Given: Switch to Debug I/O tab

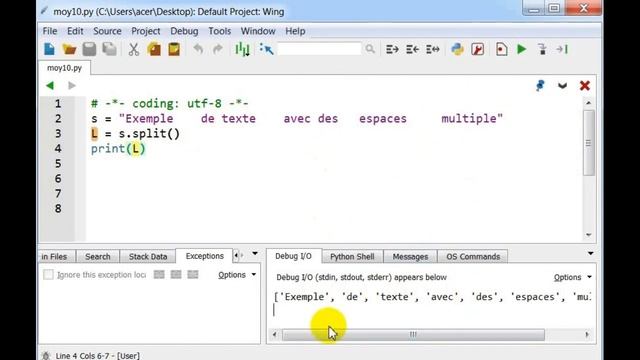Looking at the screenshot, I should click(x=293, y=256).
